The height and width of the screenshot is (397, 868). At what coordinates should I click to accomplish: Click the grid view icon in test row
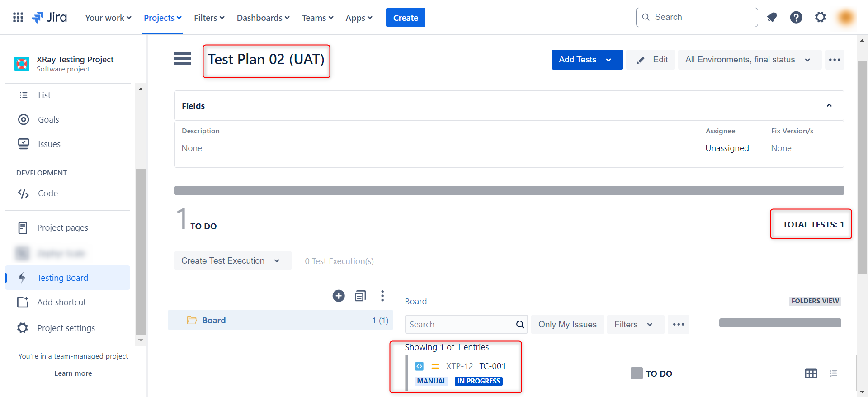811,373
